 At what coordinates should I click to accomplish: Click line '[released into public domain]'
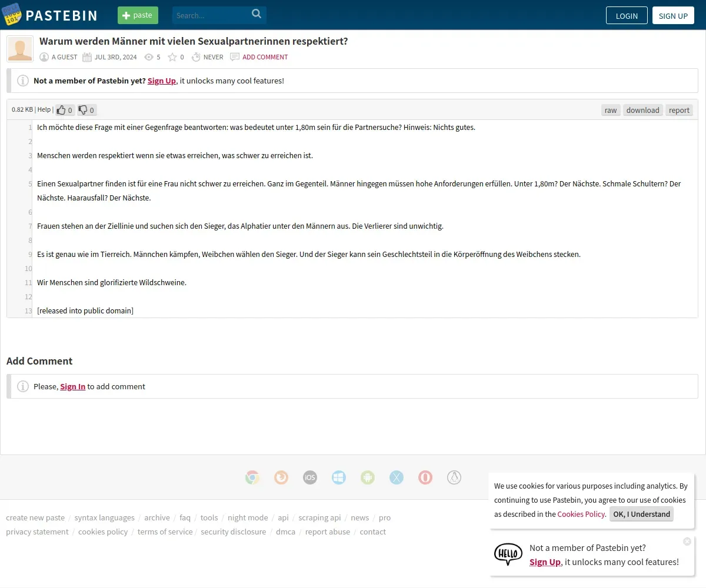point(85,310)
